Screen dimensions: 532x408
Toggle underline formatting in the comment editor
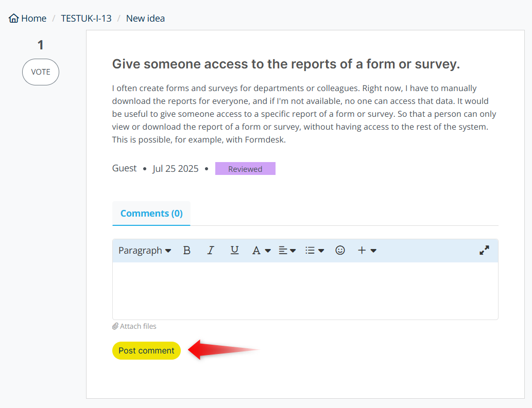point(234,251)
